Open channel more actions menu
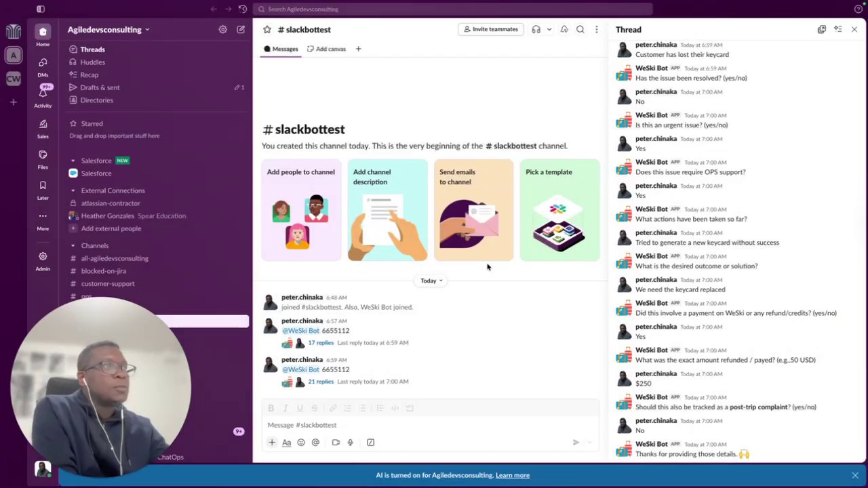 coord(597,30)
